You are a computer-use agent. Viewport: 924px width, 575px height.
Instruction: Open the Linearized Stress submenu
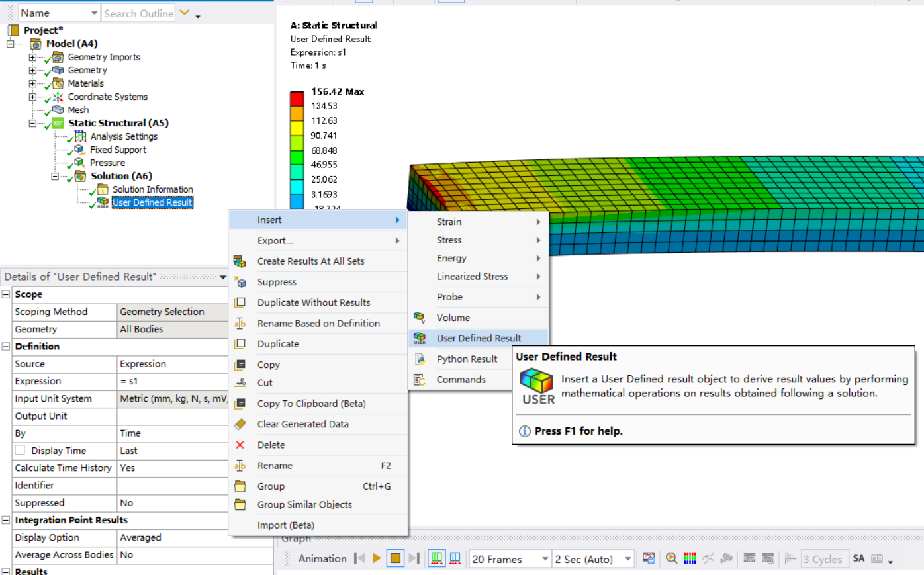point(479,277)
